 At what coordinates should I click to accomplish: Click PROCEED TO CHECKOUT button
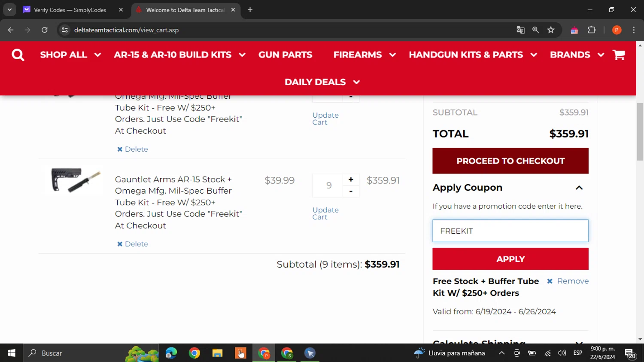point(510,161)
